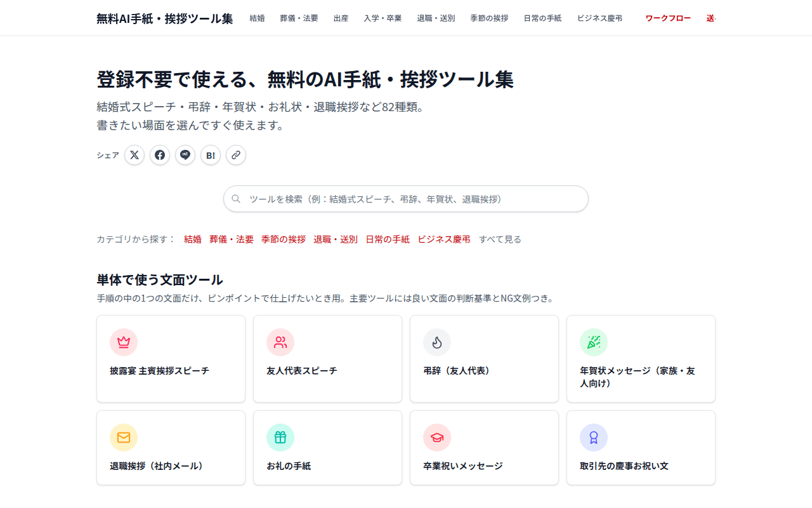Open 日常の手紙 in top navigation
Screen dimensions: 812x508
tap(543, 18)
